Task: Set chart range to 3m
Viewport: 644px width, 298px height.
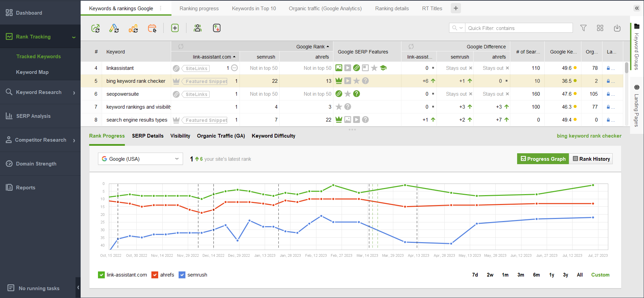Action: tap(521, 275)
